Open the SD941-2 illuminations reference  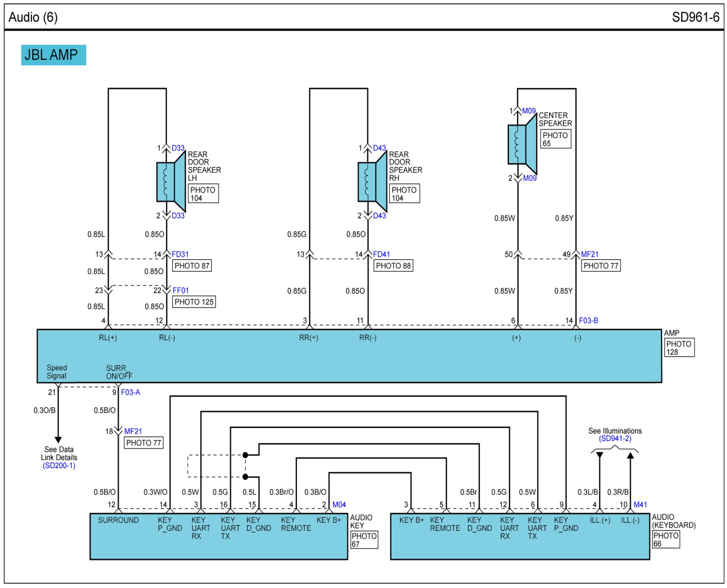615,439
